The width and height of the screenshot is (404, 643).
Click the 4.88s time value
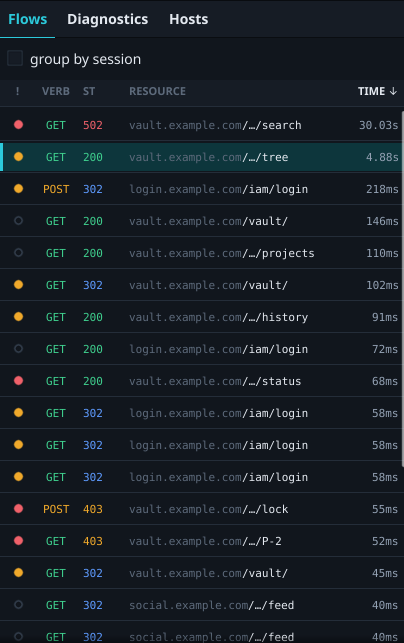(382, 157)
